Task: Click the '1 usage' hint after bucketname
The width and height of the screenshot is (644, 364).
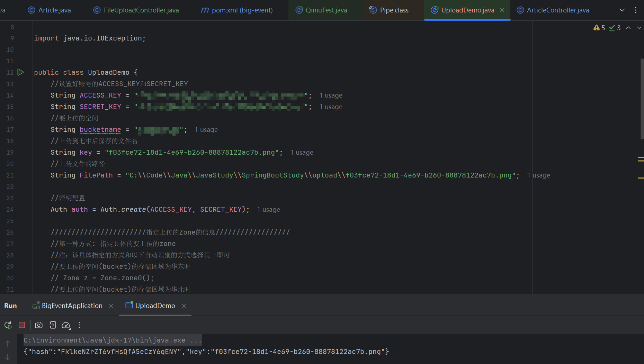Action: [206, 130]
